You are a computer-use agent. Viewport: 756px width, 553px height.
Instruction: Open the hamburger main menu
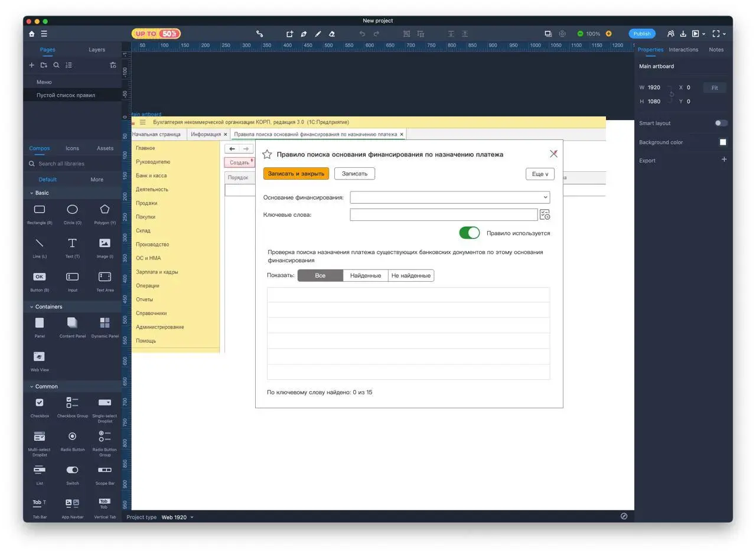(x=44, y=34)
